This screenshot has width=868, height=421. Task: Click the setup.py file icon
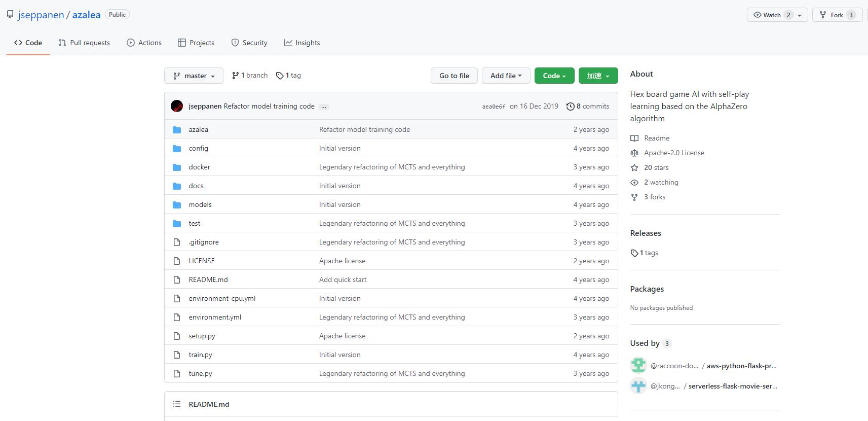point(177,336)
